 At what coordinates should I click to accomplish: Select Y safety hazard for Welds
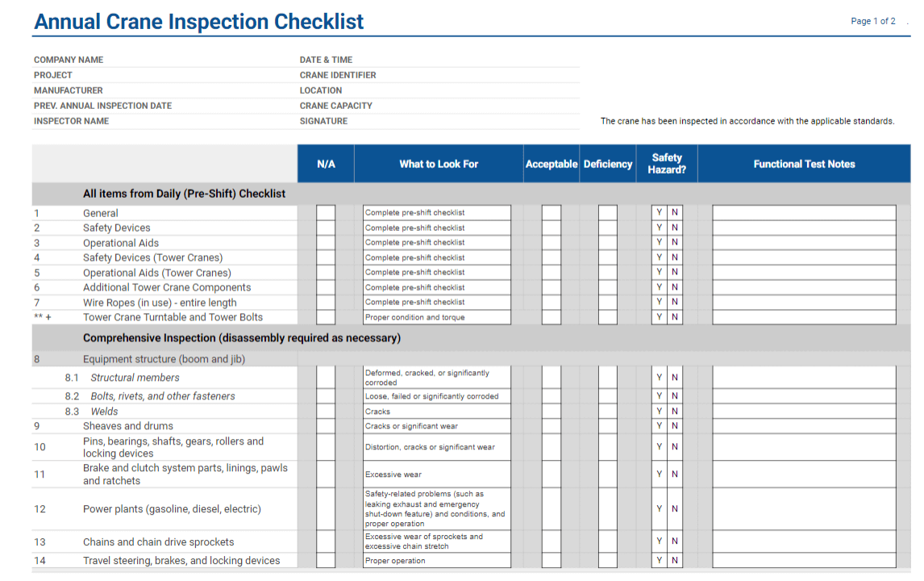tap(659, 411)
